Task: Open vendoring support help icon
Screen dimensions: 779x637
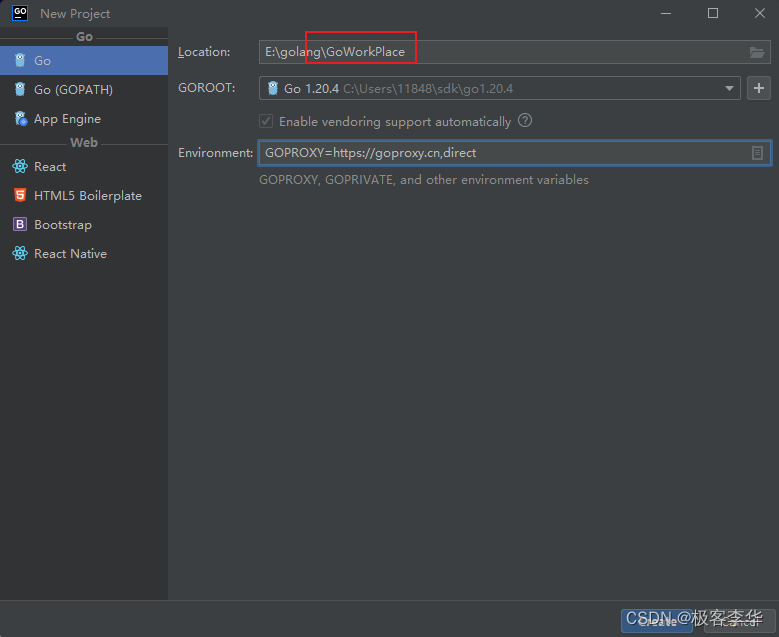Action: click(x=525, y=120)
